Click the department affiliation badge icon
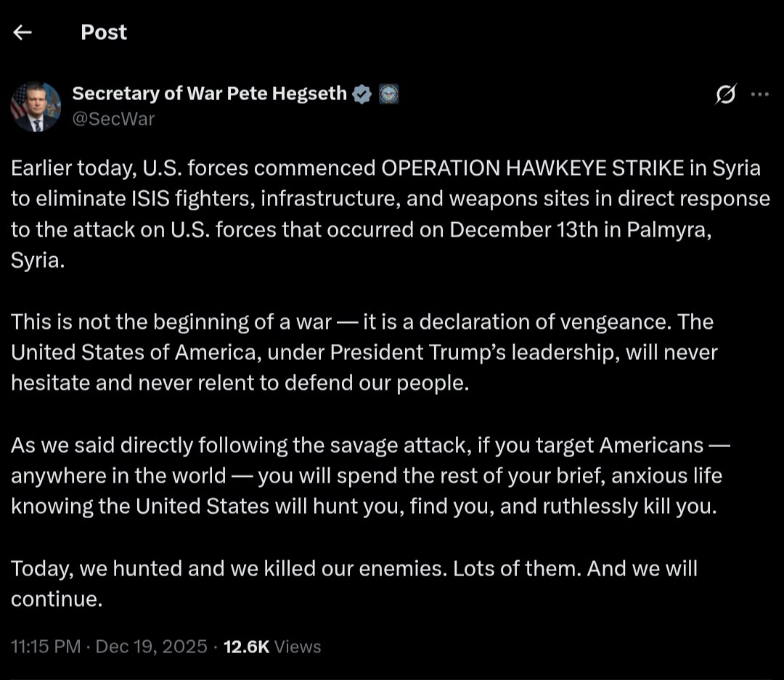This screenshot has width=784, height=680. 388,94
